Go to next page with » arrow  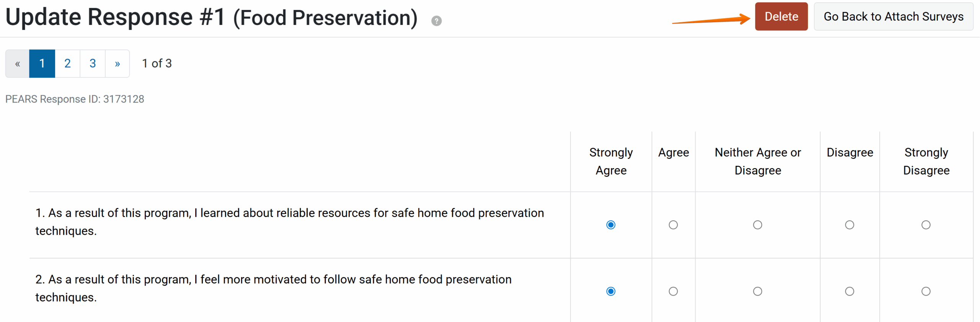[118, 64]
